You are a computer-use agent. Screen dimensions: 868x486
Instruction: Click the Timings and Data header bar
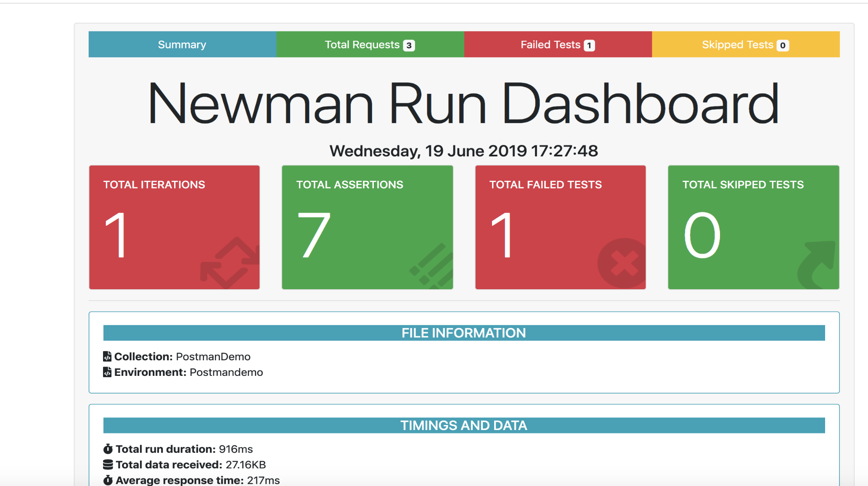tap(464, 425)
